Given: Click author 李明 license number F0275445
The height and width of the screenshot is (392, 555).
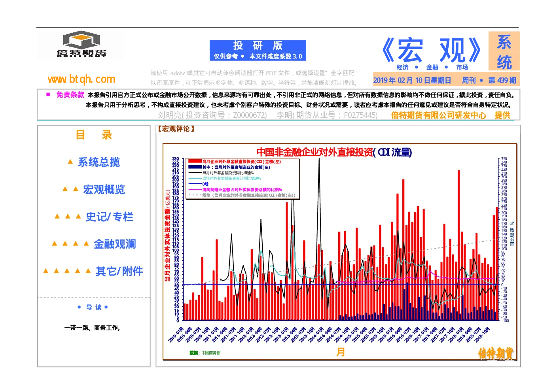Looking at the screenshot, I should point(327,115).
